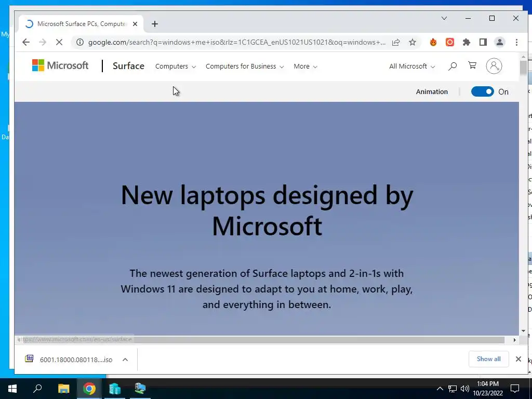Open Chrome side panel
Screen dimensions: 532x399
[x=483, y=42]
